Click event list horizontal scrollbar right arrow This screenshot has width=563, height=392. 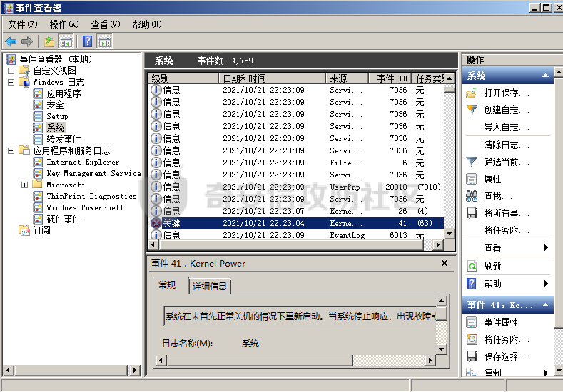(x=437, y=245)
